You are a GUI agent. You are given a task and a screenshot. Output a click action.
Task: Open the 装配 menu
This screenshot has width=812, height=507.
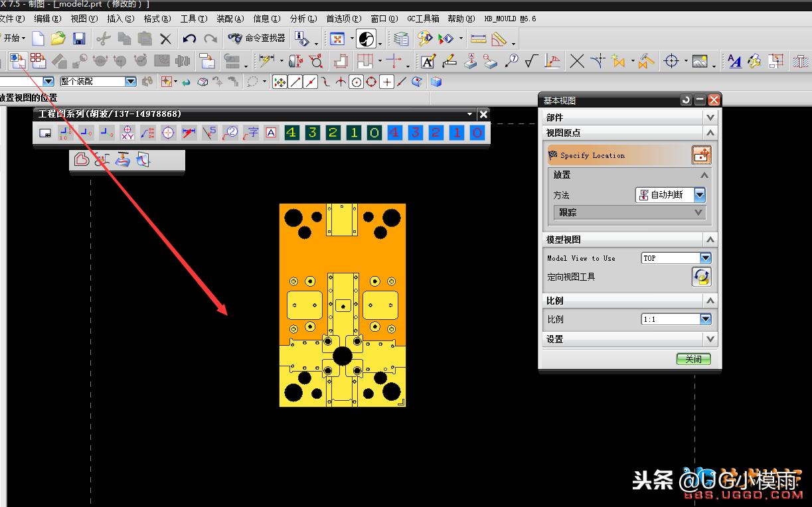pyautogui.click(x=229, y=19)
